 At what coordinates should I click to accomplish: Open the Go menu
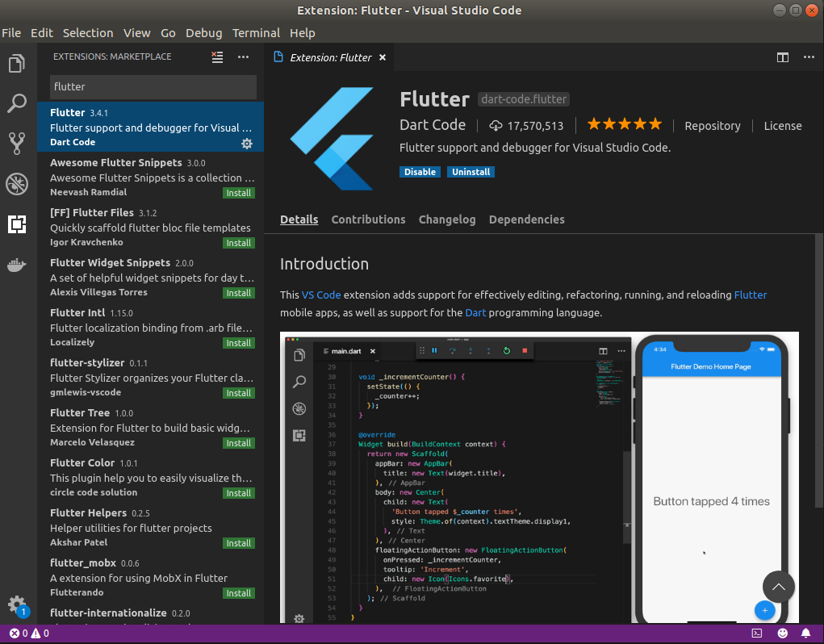point(168,32)
